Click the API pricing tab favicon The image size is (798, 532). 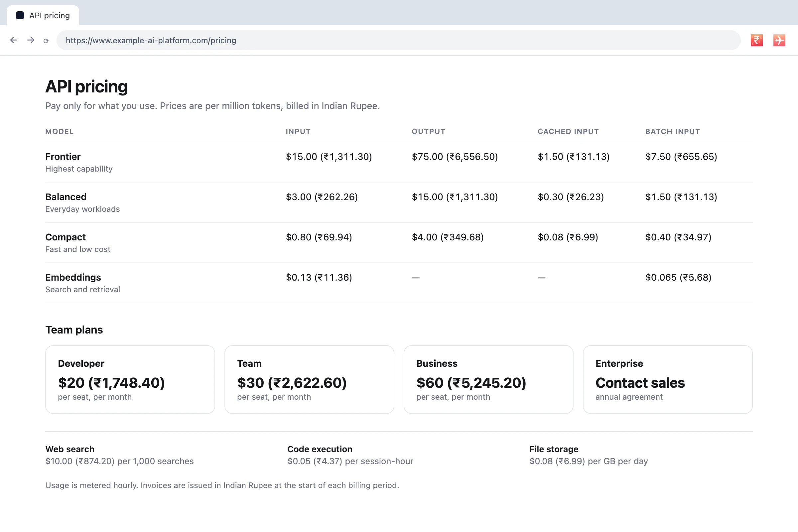pyautogui.click(x=20, y=15)
